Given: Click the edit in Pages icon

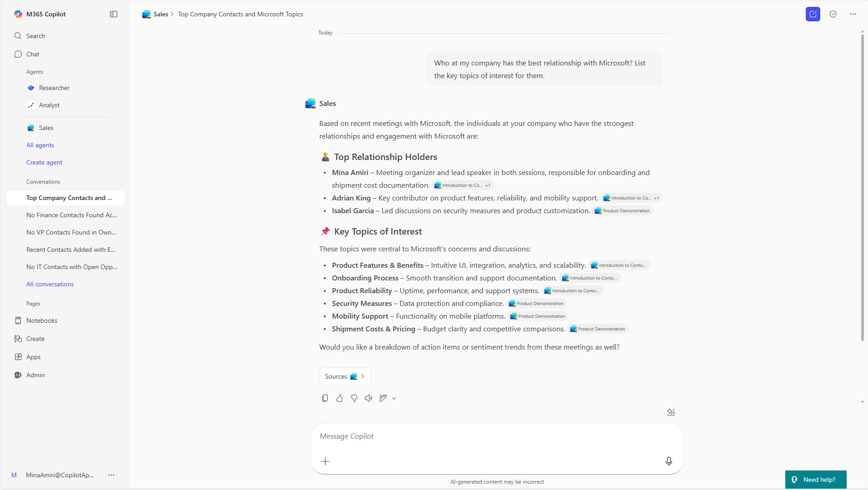Looking at the screenshot, I should pos(383,398).
